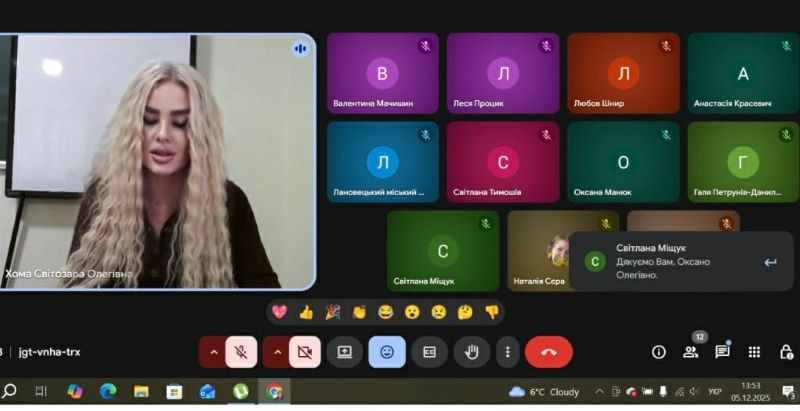Reply to Світлана Міщук chat notification
The height and width of the screenshot is (411, 800).
point(770,262)
